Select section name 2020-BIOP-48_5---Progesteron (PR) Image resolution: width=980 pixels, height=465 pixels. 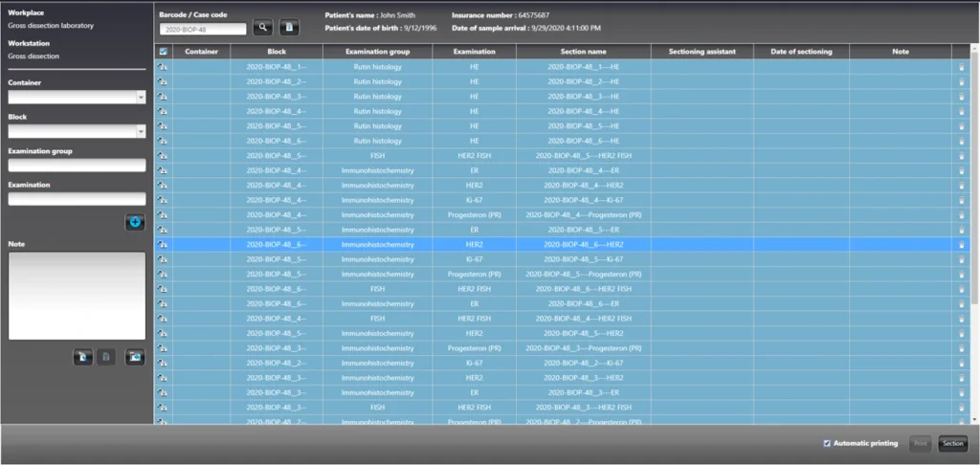(584, 275)
